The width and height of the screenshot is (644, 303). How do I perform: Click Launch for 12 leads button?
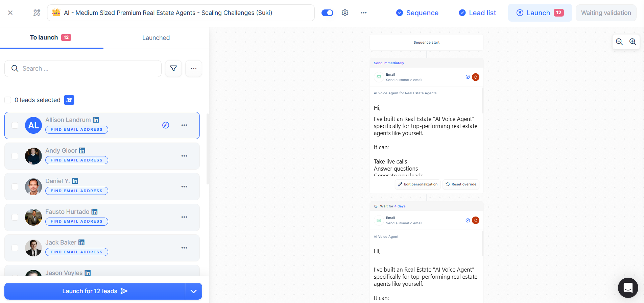[95, 291]
